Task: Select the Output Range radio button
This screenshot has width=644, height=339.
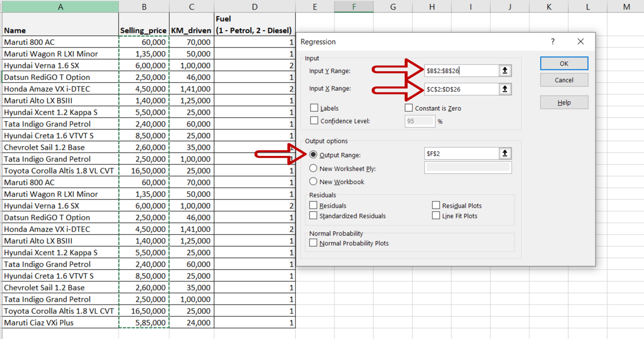Action: [313, 155]
